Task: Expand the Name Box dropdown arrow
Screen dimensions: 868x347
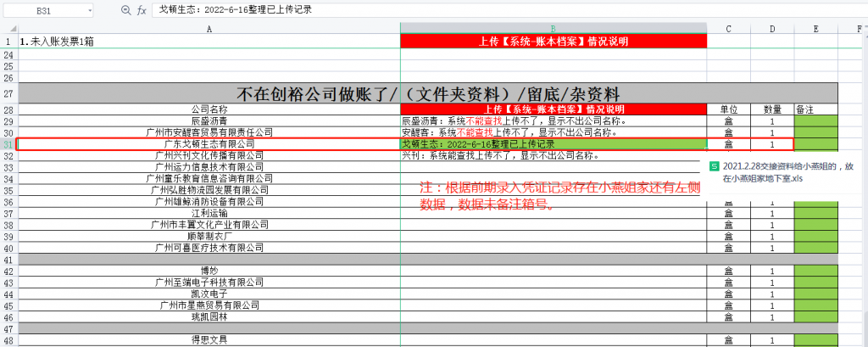Action: click(90, 11)
